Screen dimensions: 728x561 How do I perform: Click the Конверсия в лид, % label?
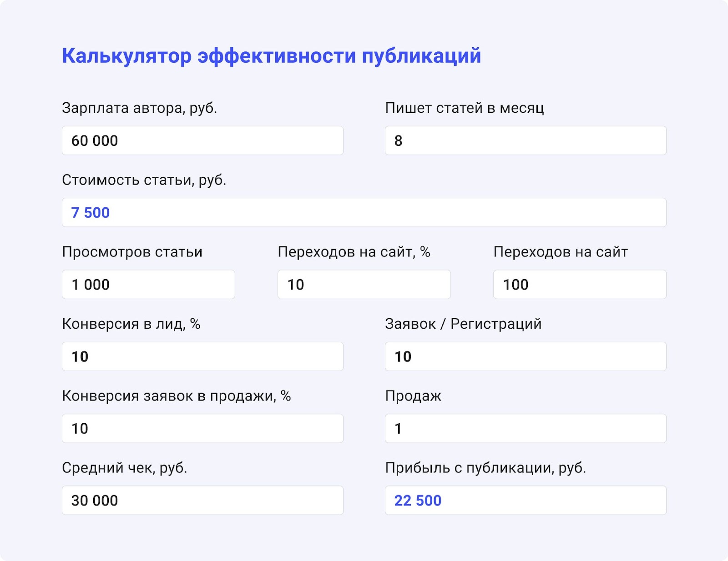(131, 324)
